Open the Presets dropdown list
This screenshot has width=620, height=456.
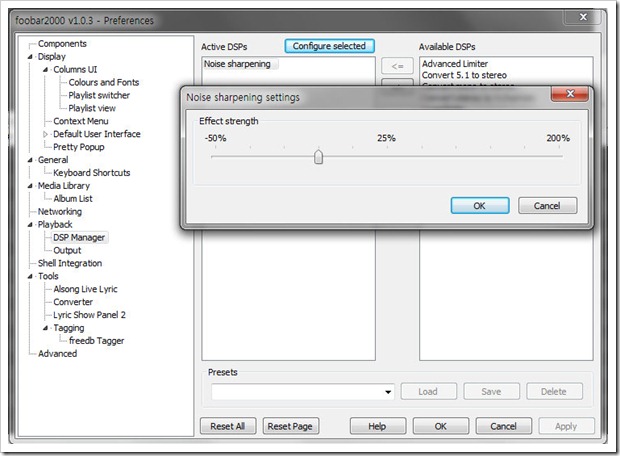(388, 392)
